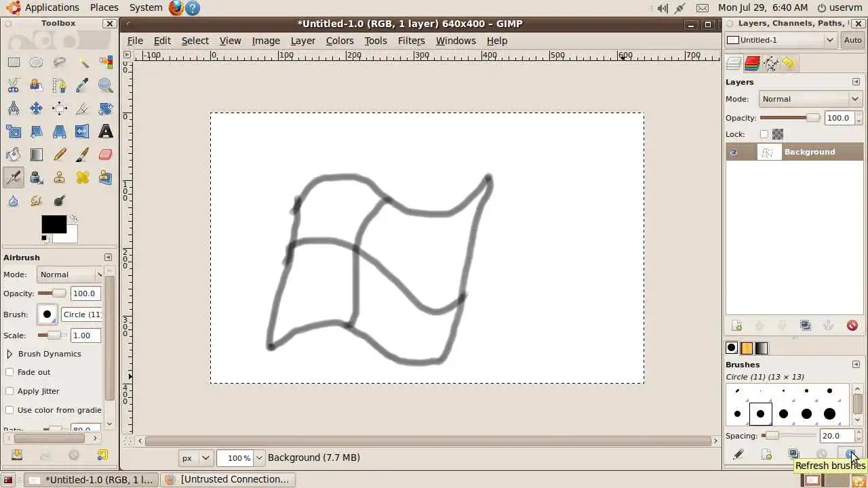Open the Layers panel configuration menu arrow
Image resolution: width=868 pixels, height=488 pixels.
tap(856, 82)
